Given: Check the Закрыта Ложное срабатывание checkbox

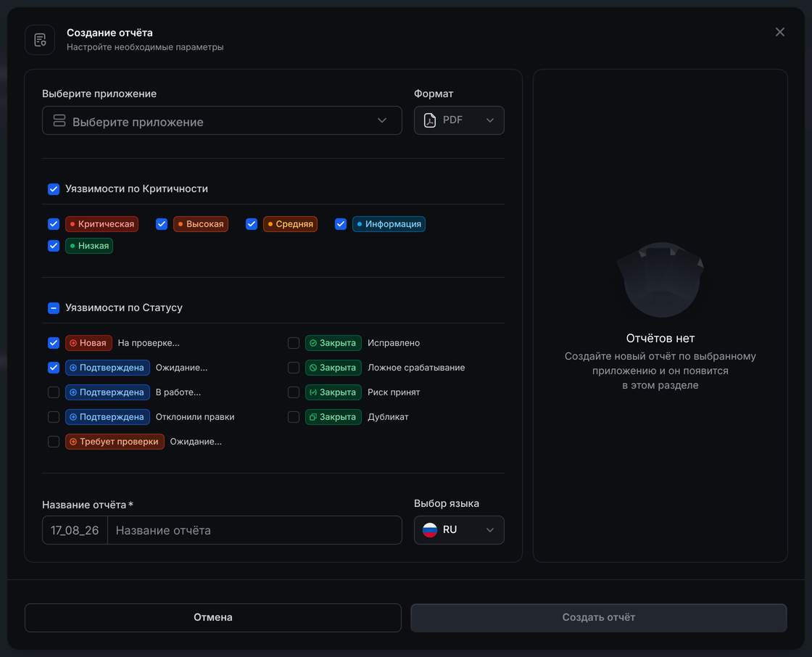Looking at the screenshot, I should coord(294,368).
